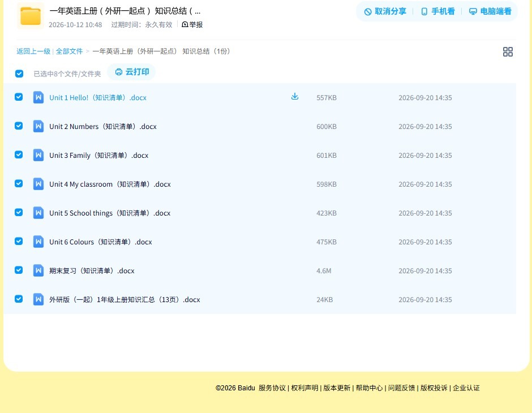532x413 pixels.
Task: Click Word icon for Unit 1 Hello!
Action: 38,98
